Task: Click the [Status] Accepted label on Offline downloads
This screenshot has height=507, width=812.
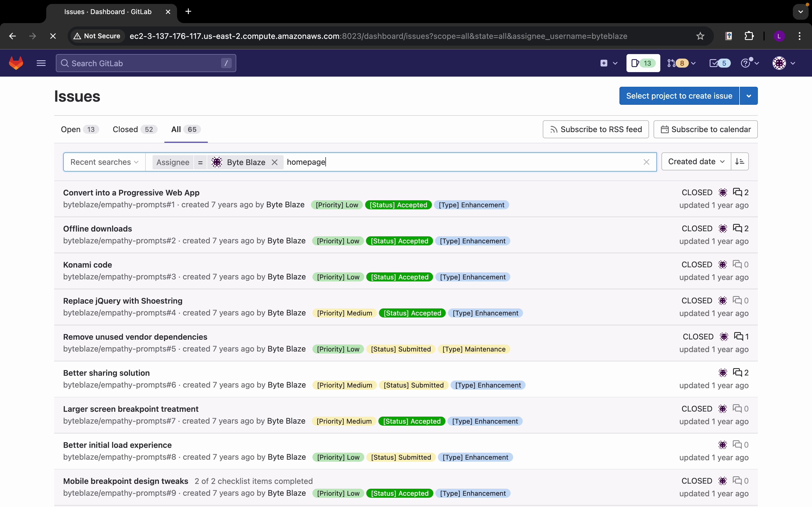Action: 399,241
